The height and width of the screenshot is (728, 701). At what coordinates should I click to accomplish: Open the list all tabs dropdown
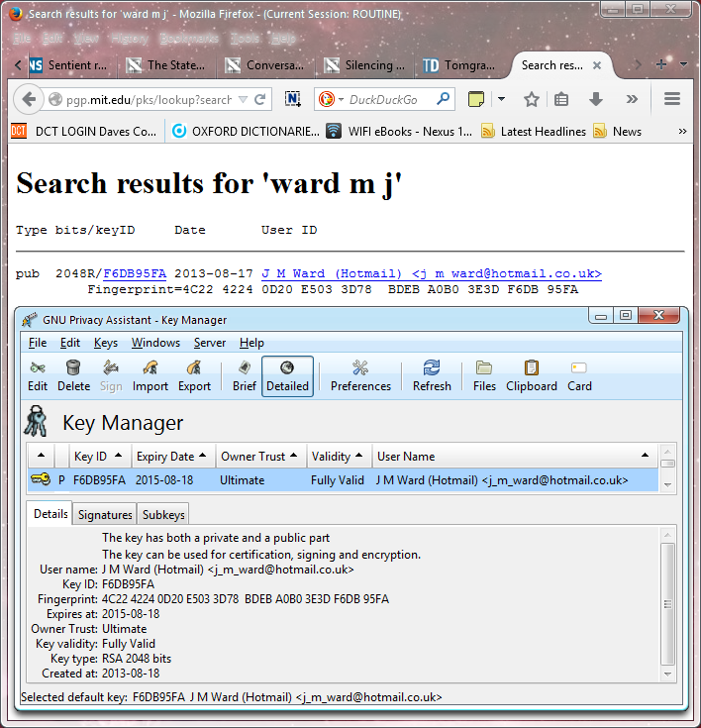click(x=683, y=64)
